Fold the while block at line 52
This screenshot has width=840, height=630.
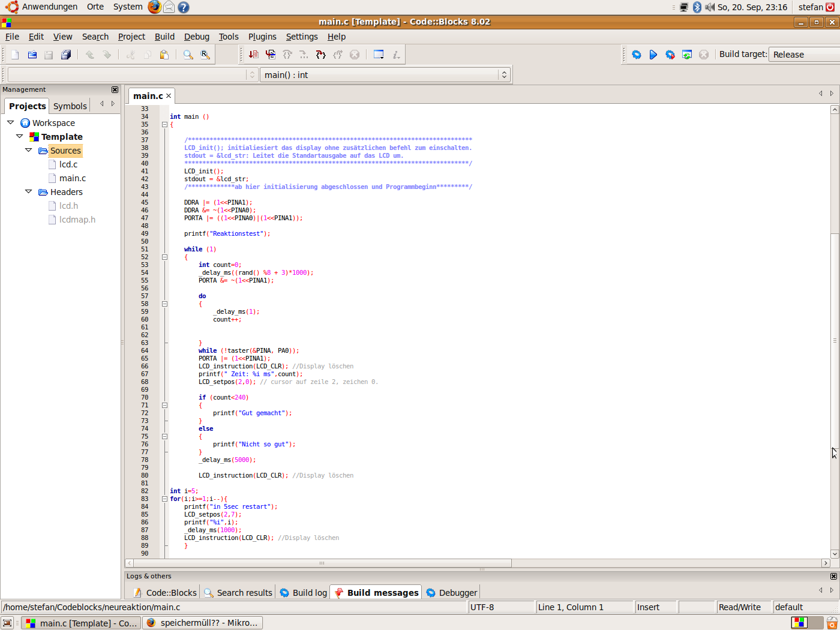coord(164,257)
